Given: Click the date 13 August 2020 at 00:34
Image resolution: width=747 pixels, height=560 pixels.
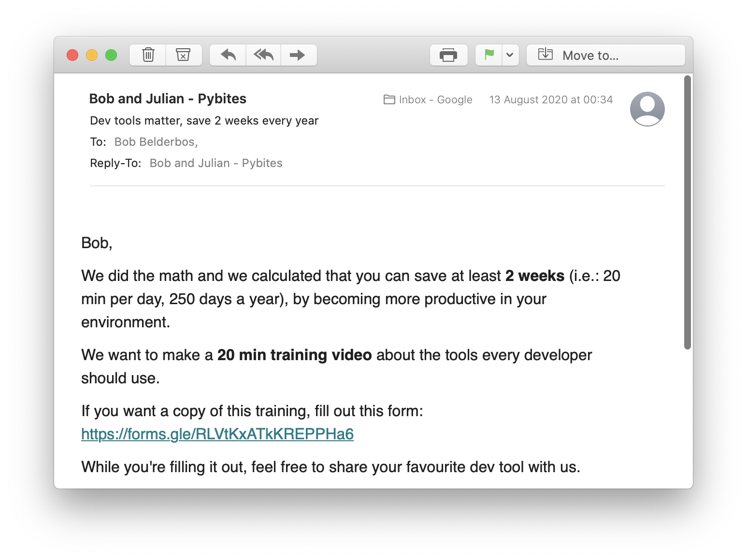Looking at the screenshot, I should tap(551, 99).
